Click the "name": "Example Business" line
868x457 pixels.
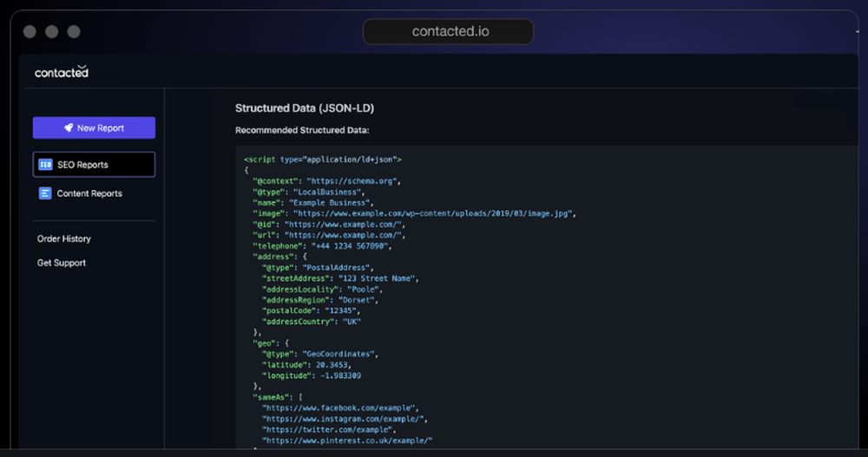[x=313, y=203]
